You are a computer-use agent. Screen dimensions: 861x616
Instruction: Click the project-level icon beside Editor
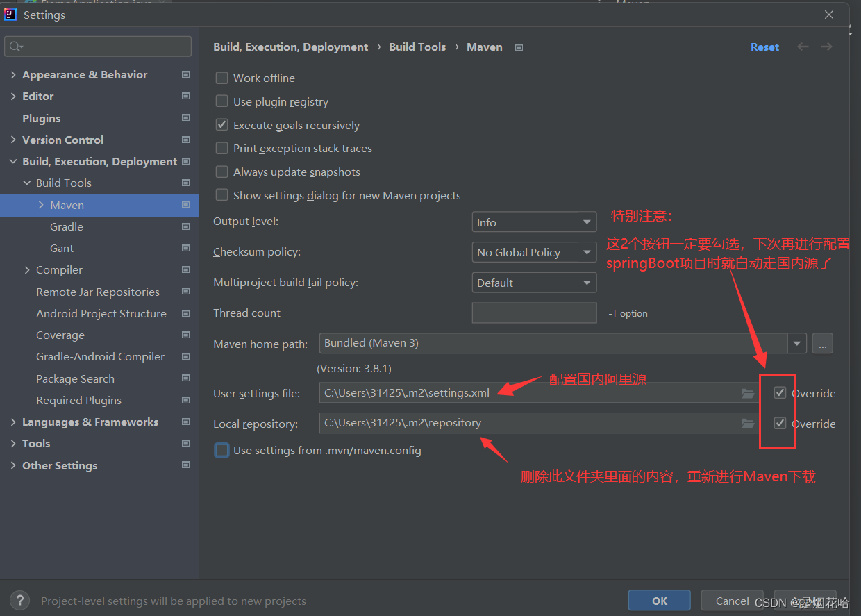point(185,96)
